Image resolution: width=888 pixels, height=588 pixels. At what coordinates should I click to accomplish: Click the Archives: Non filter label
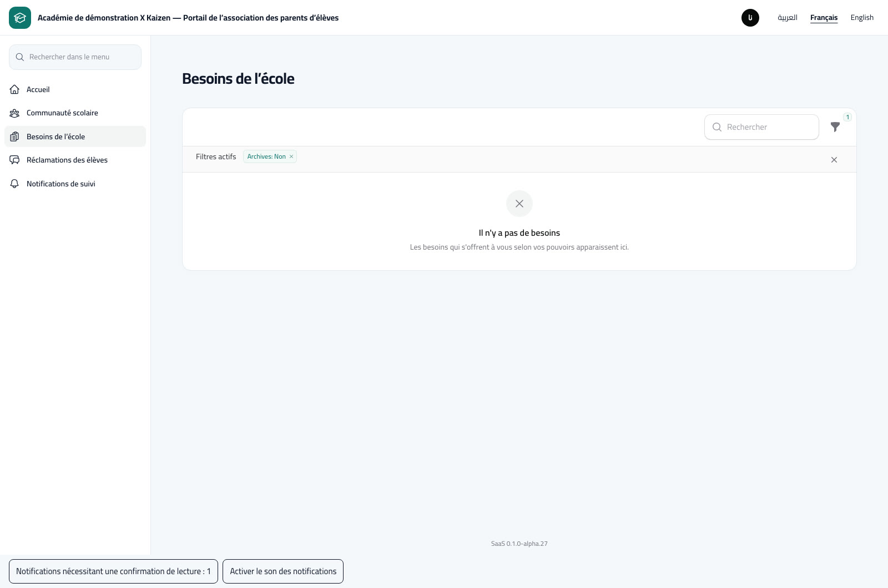(x=266, y=156)
